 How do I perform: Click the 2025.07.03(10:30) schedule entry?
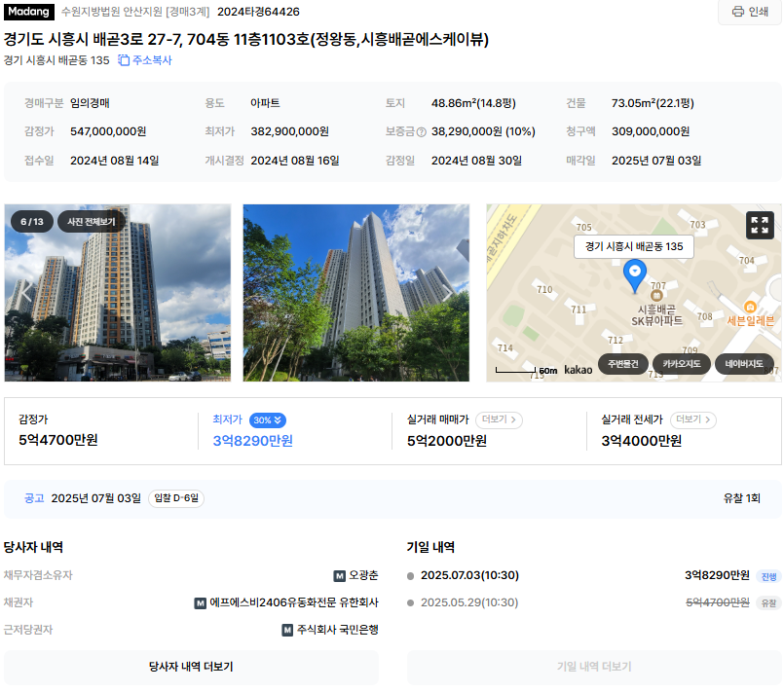pos(469,575)
